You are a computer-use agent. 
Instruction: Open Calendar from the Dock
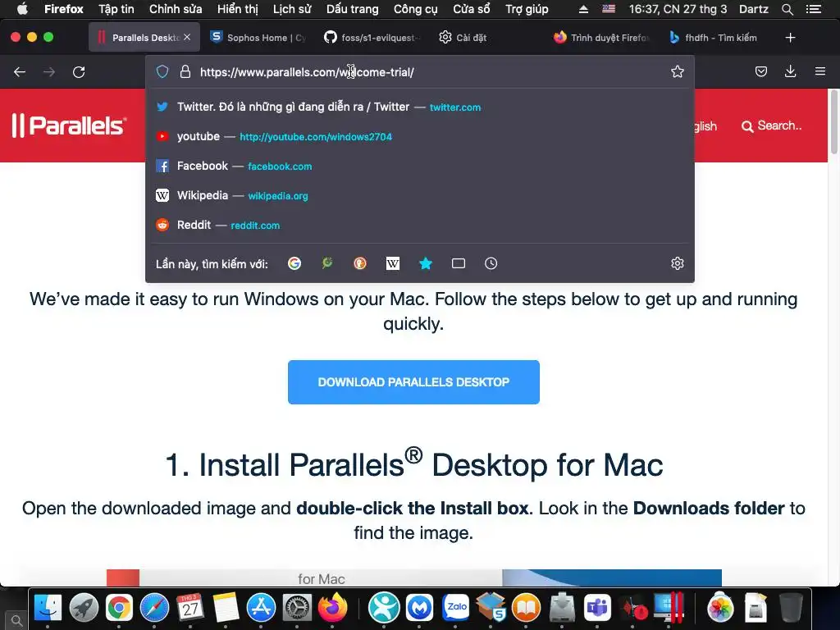[x=190, y=608]
